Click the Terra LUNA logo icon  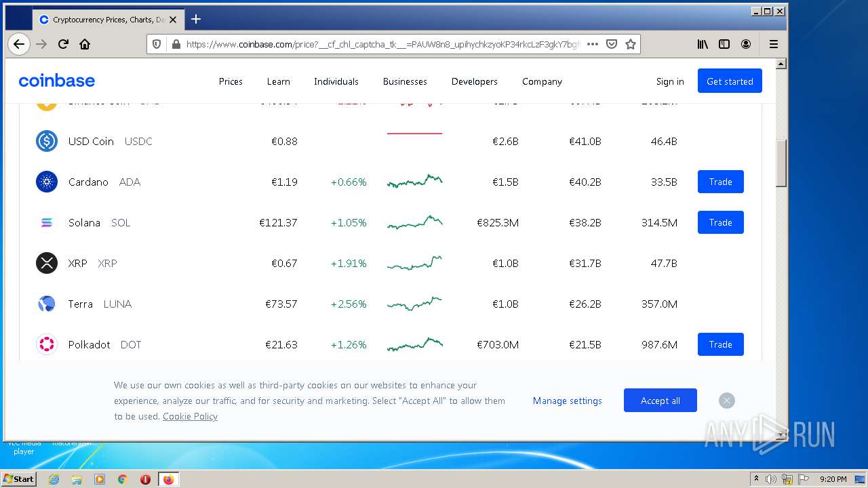pyautogui.click(x=47, y=304)
